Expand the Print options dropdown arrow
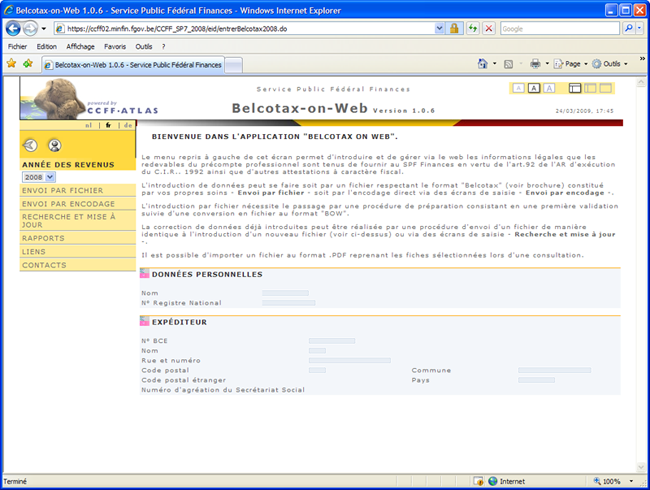The image size is (650, 490). (x=547, y=63)
